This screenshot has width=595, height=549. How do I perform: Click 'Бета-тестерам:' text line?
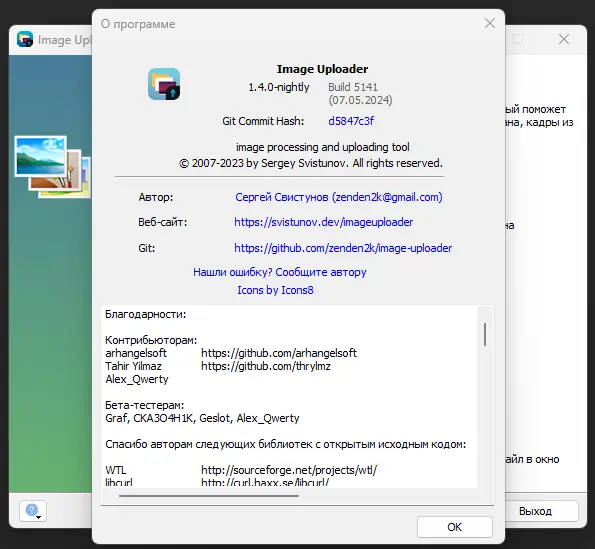pos(145,405)
